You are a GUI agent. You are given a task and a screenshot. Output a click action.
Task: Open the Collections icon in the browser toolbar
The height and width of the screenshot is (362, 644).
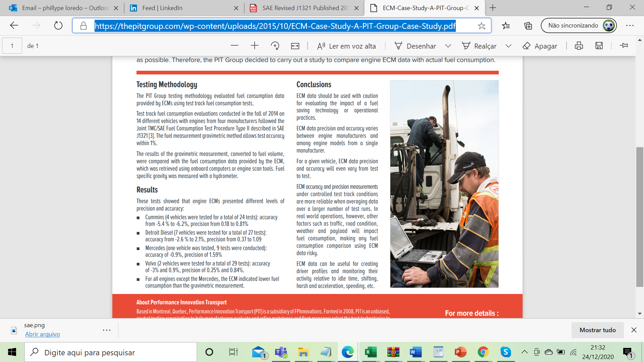click(528, 25)
